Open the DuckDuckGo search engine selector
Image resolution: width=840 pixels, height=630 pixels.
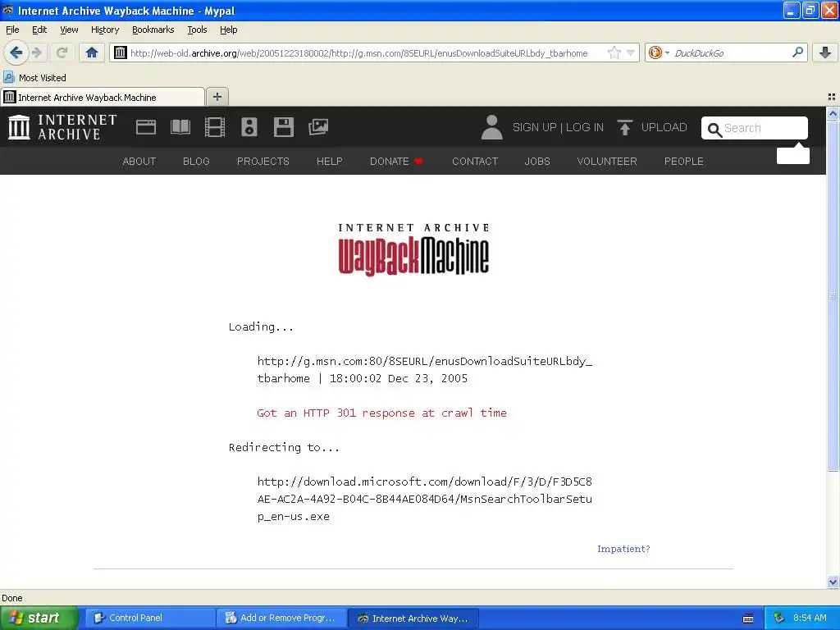click(x=659, y=52)
